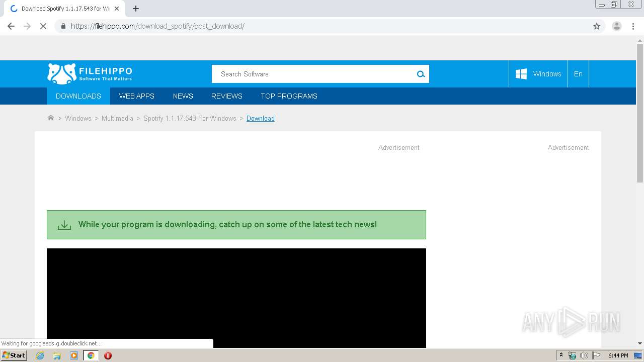The width and height of the screenshot is (644, 362).
Task: Focus the Search Software field
Action: 313,74
